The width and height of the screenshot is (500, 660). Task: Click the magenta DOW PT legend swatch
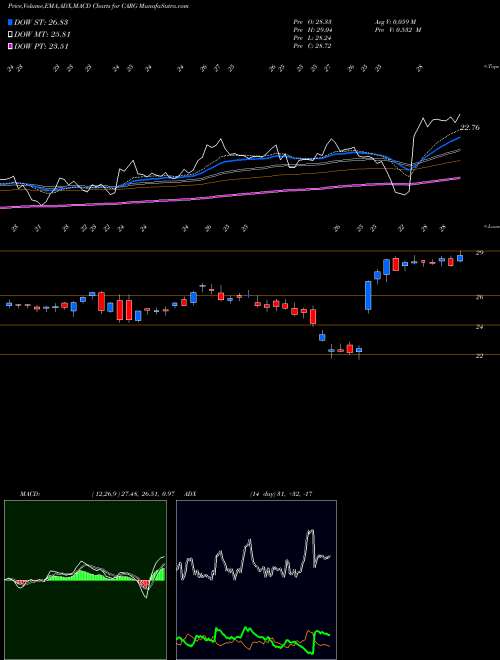[11, 46]
